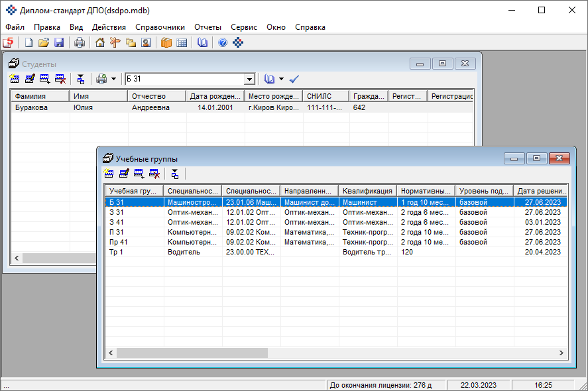Screen dimensions: 588x391
Task: Create new blank document from main toolbar
Action: click(x=29, y=43)
